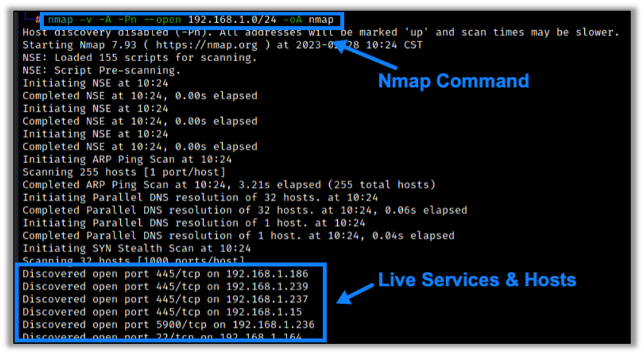Click the red '#' root prompt symbol

38,20
